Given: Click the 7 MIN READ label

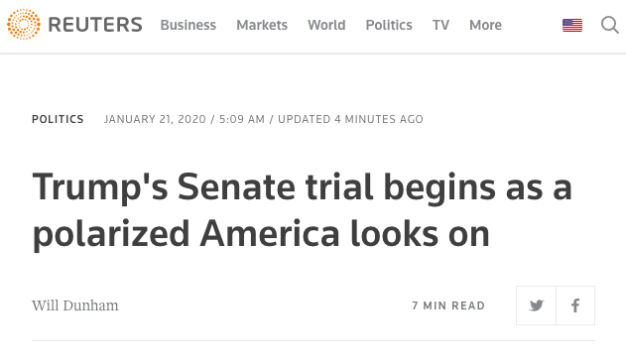Looking at the screenshot, I should tap(448, 305).
